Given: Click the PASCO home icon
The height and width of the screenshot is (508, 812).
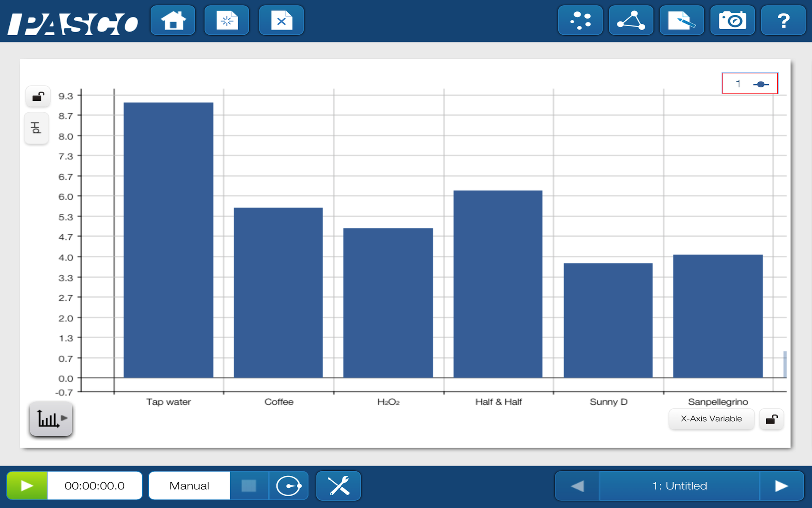Looking at the screenshot, I should click(173, 20).
